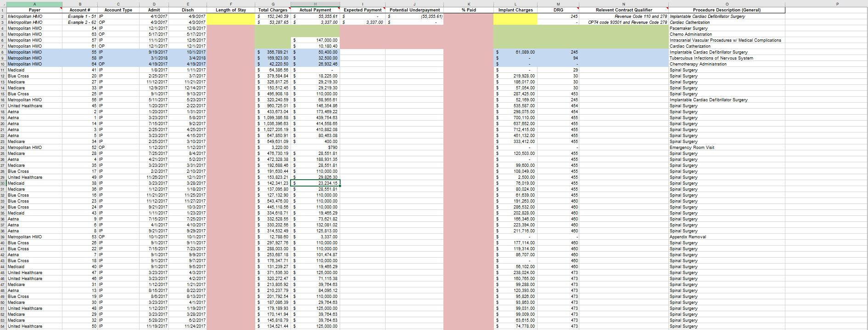Click the Actual Payment header cell
The height and width of the screenshot is (330, 868).
click(x=315, y=10)
